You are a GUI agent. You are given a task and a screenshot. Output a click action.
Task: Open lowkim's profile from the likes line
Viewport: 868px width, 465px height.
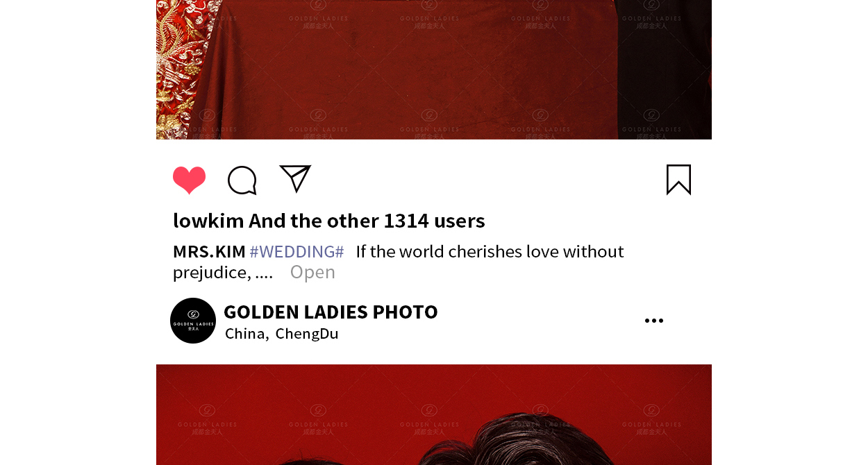pos(208,221)
